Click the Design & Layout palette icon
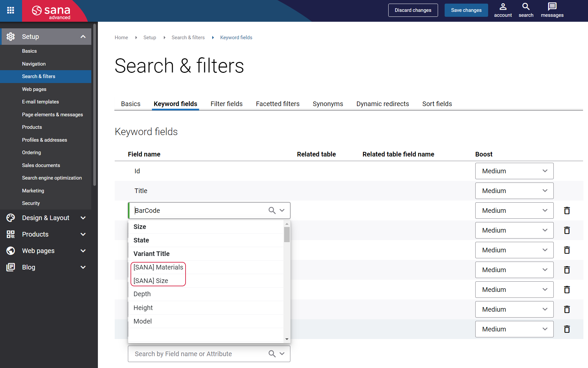The image size is (588, 368). pos(11,218)
